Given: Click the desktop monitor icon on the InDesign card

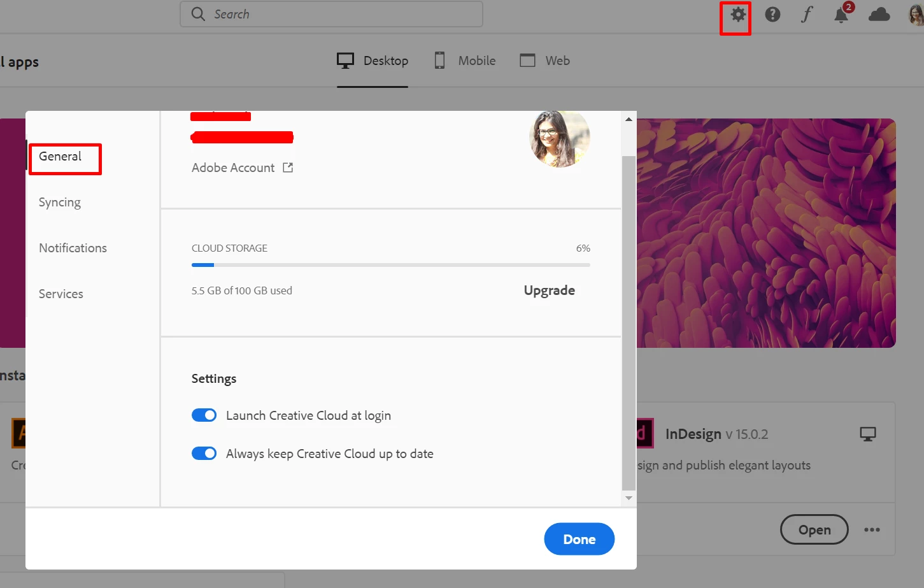Looking at the screenshot, I should 868,434.
